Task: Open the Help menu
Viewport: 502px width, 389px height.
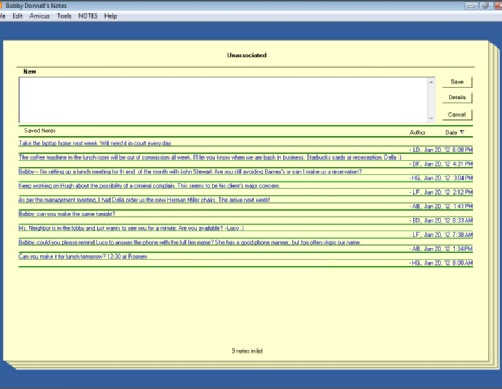Action: [x=110, y=16]
